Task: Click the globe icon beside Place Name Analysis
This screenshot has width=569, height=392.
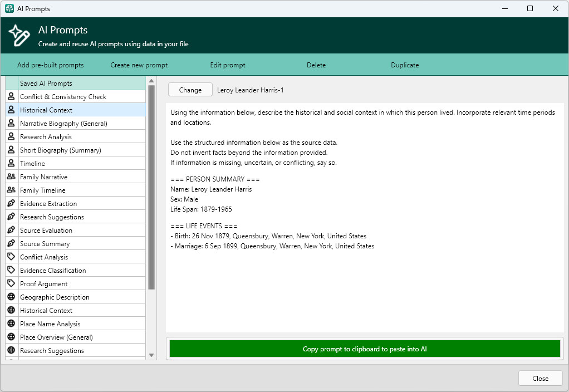Action: coord(11,324)
